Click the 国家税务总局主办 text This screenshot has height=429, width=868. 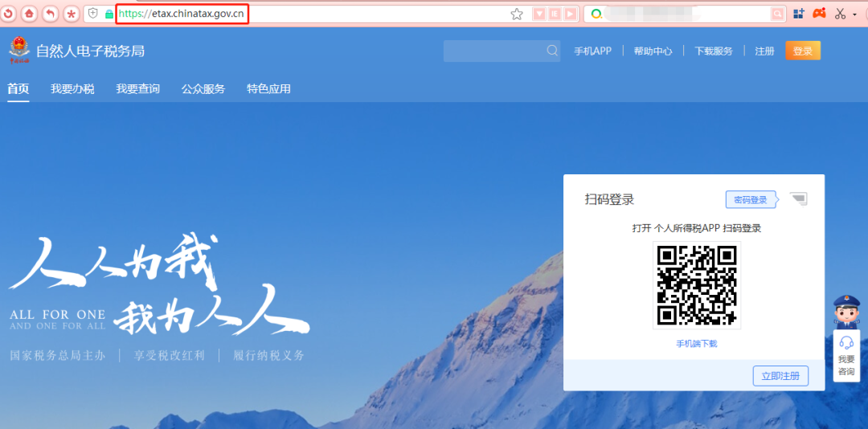click(x=58, y=355)
